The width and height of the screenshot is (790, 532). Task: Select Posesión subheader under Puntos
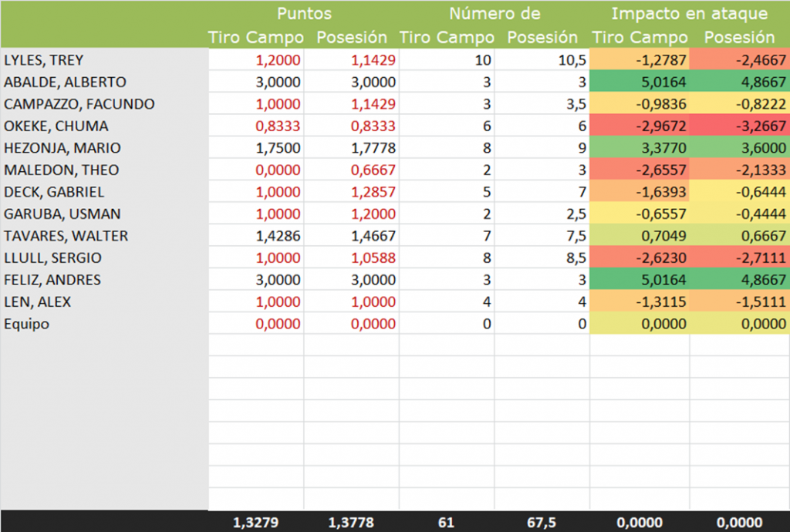point(352,37)
